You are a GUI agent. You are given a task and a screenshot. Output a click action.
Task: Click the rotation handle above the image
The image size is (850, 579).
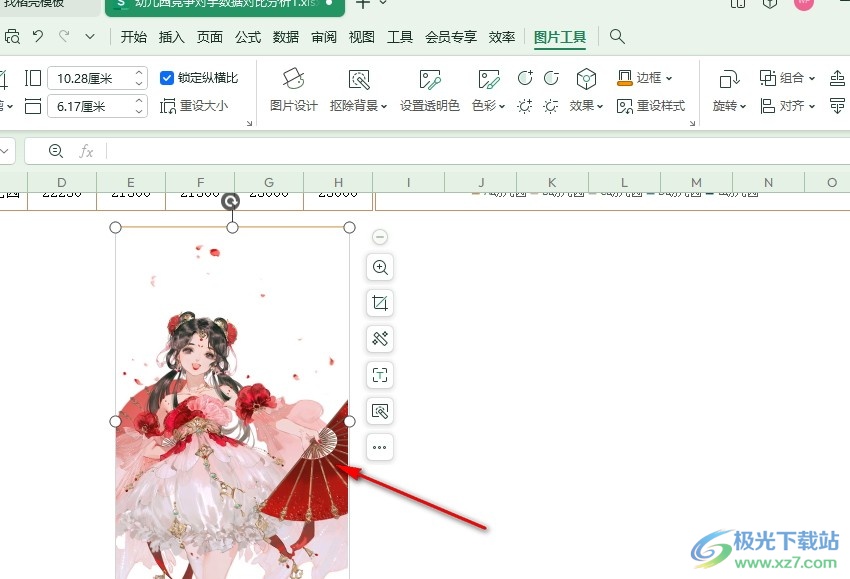pyautogui.click(x=231, y=202)
